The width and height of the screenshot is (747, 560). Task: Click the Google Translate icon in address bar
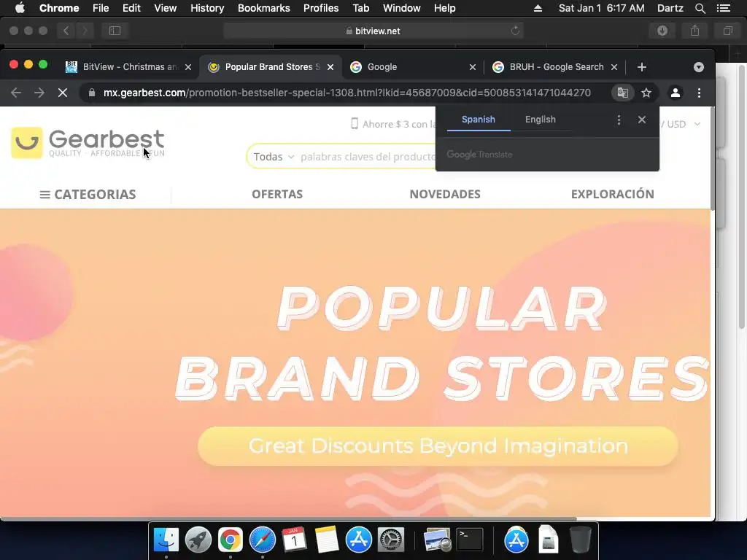tap(623, 93)
